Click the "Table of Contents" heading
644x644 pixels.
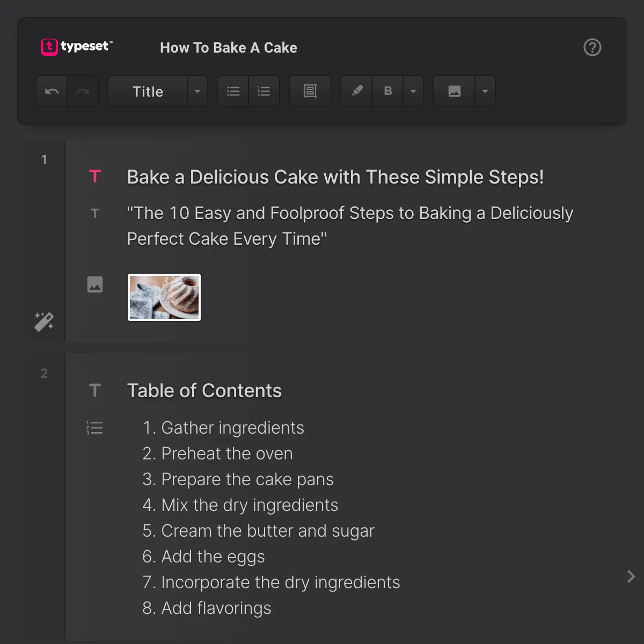click(204, 391)
